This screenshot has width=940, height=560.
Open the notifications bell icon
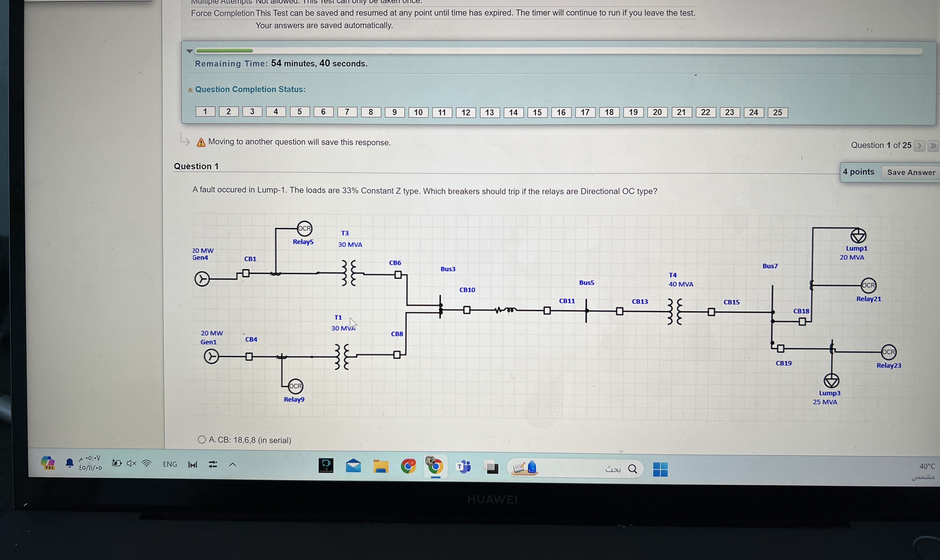[x=69, y=463]
